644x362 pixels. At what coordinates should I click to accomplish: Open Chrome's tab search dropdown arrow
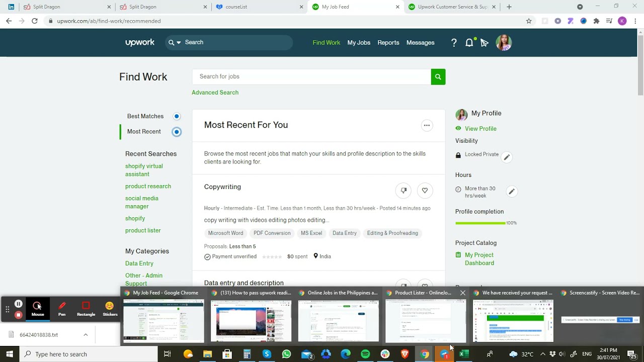coord(580,7)
